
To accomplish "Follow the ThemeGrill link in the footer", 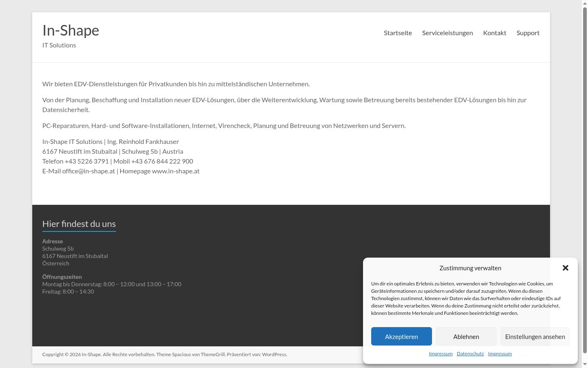I will (213, 355).
